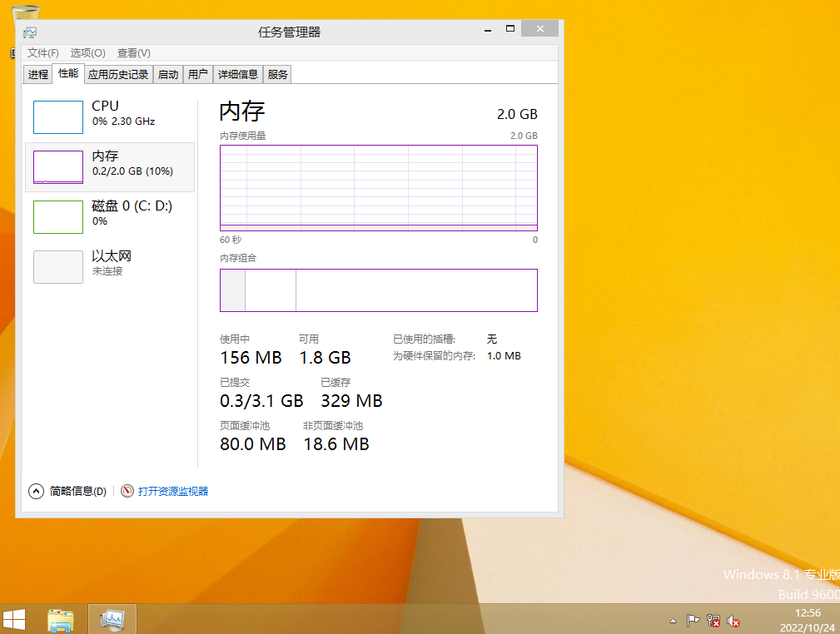Click Task Manager taskbar icon
The height and width of the screenshot is (634, 840).
coord(112,620)
